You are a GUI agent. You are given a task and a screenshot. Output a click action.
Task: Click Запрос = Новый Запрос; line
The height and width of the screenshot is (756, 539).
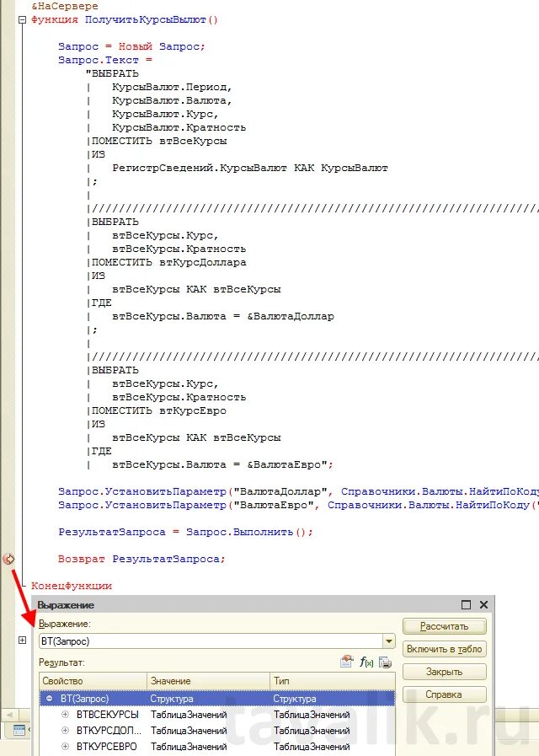(x=131, y=46)
